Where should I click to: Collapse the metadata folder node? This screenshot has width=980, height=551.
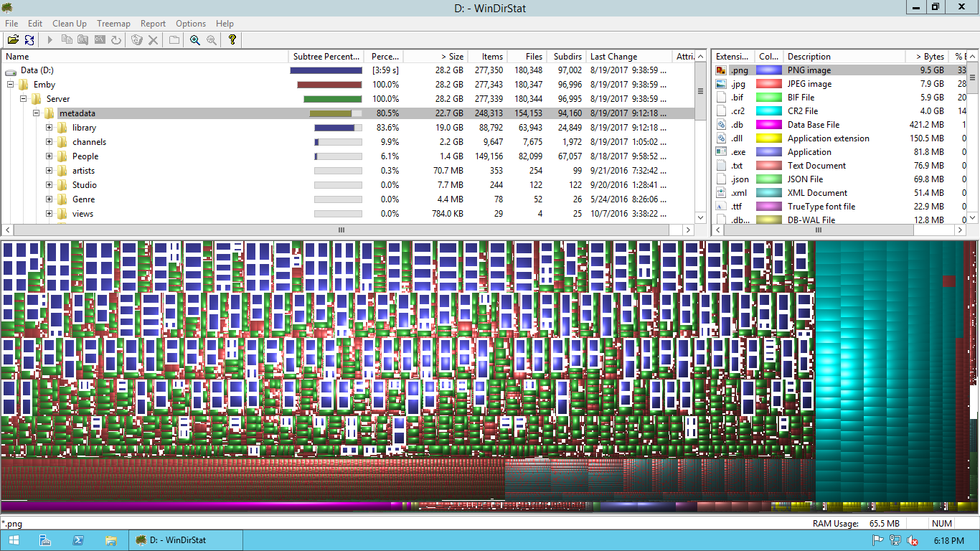(37, 113)
